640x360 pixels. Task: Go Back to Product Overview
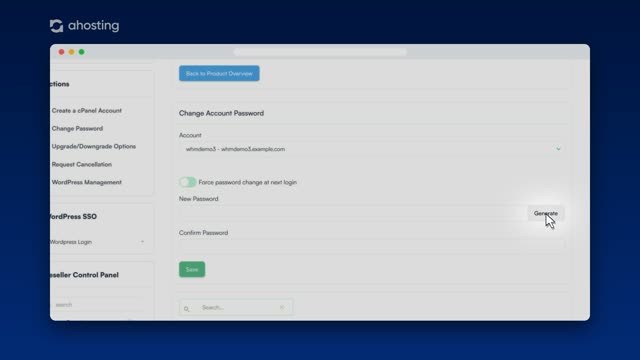pyautogui.click(x=219, y=73)
